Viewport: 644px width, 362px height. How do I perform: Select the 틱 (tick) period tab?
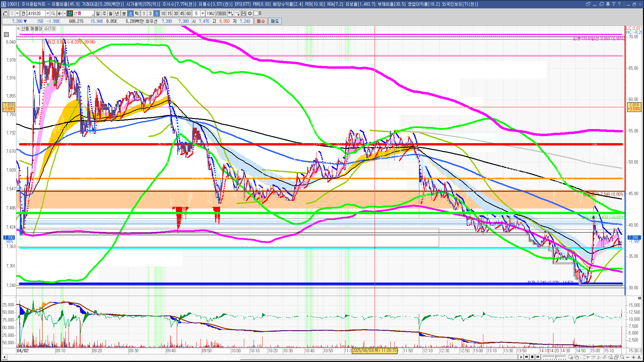coord(137,13)
